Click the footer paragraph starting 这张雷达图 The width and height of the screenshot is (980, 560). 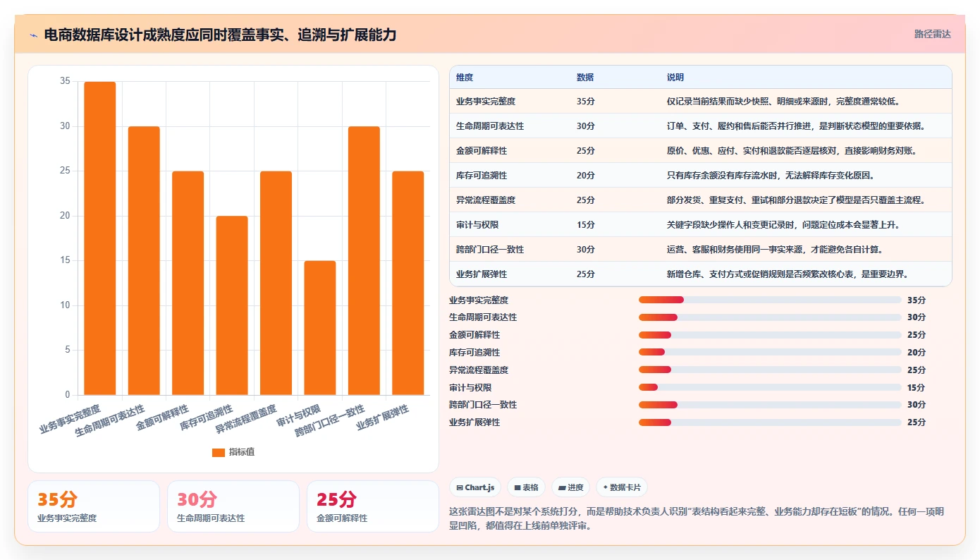[697, 518]
